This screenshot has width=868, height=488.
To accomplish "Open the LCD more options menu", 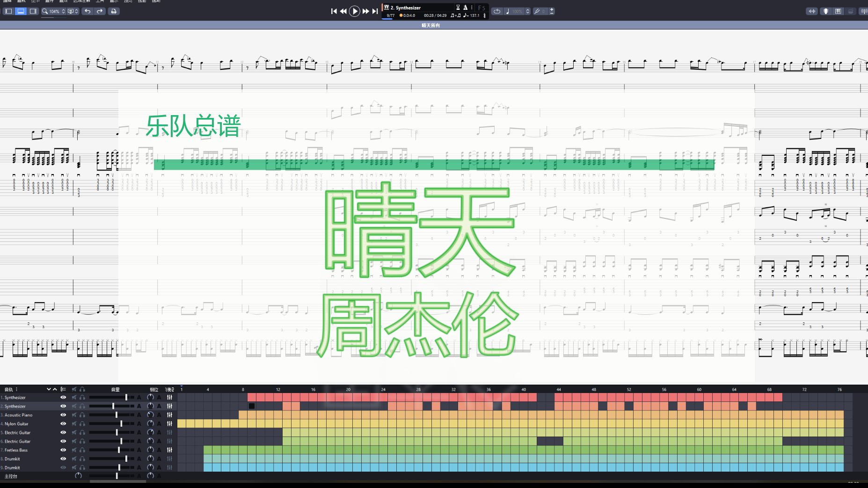I will pos(471,7).
